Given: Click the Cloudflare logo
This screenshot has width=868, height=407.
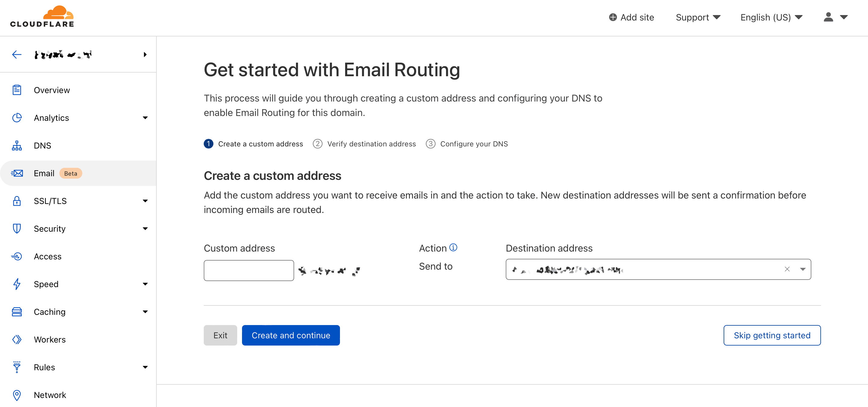Looking at the screenshot, I should 42,17.
